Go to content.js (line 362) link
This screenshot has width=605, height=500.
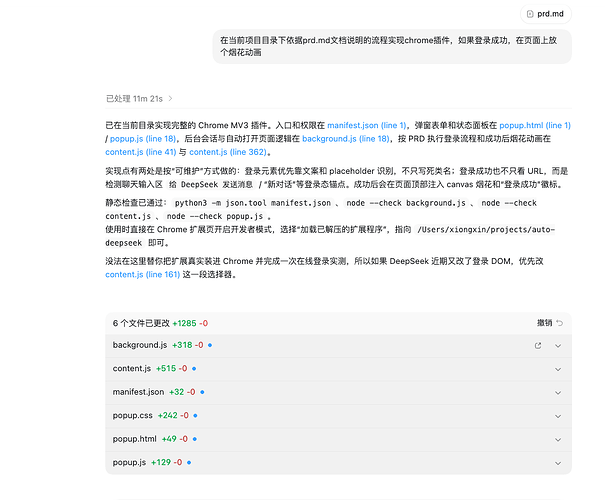(x=227, y=152)
